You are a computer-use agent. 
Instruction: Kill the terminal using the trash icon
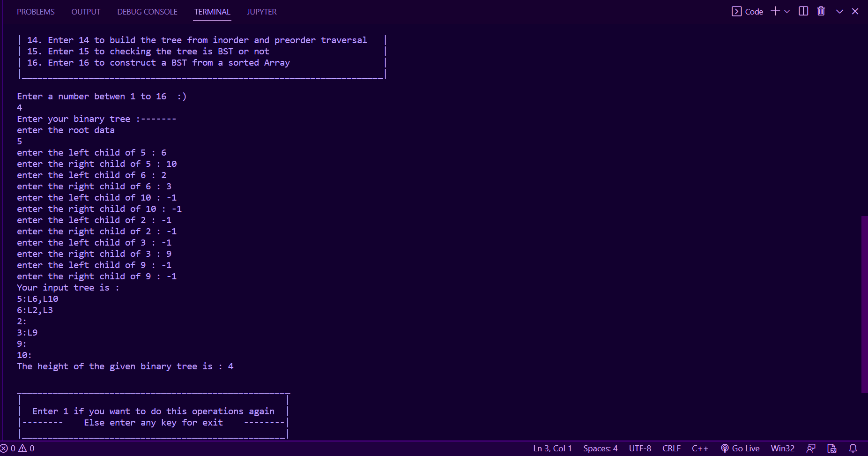pyautogui.click(x=820, y=11)
